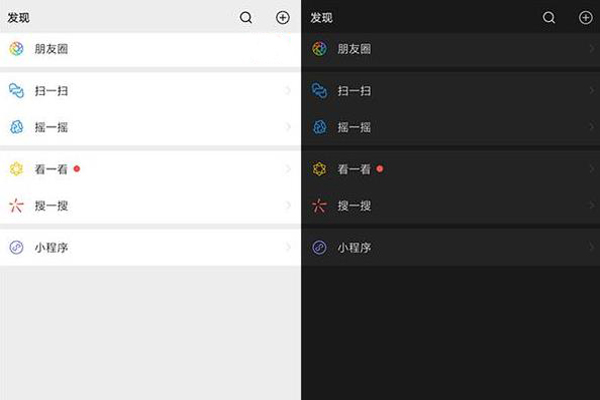Image resolution: width=600 pixels, height=400 pixels.
Task: Expand 搜一搜 row chevron in dark panel
Action: [x=591, y=206]
